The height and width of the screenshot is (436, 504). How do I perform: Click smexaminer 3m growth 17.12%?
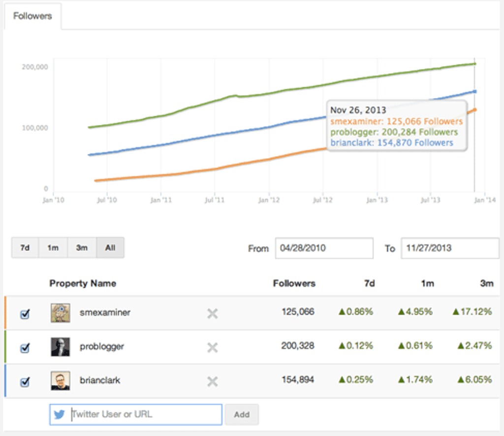[x=472, y=312]
